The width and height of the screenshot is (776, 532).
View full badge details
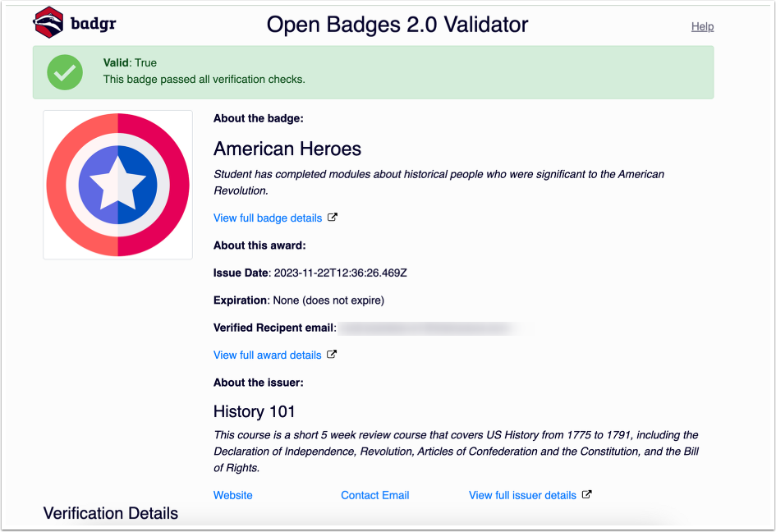267,218
